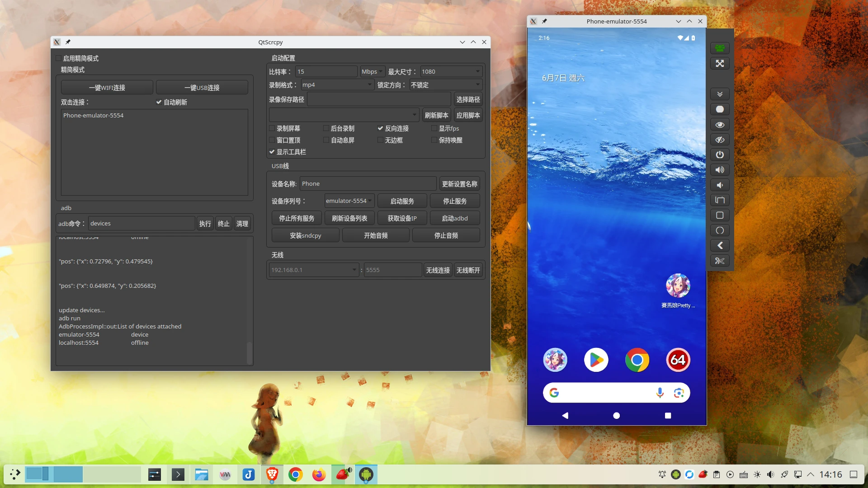Open Chrome from the Android home screen

click(x=637, y=360)
